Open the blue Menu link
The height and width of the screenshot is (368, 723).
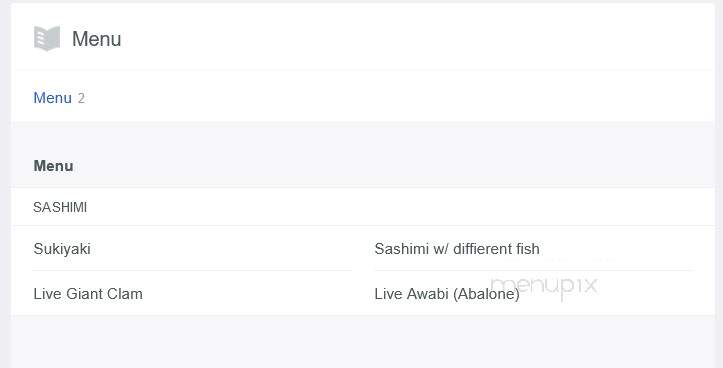[x=53, y=98]
